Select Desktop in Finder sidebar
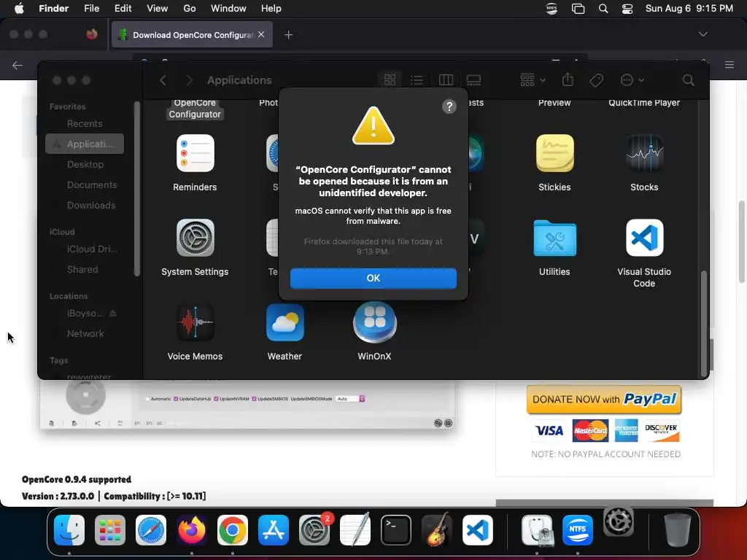 coord(85,164)
